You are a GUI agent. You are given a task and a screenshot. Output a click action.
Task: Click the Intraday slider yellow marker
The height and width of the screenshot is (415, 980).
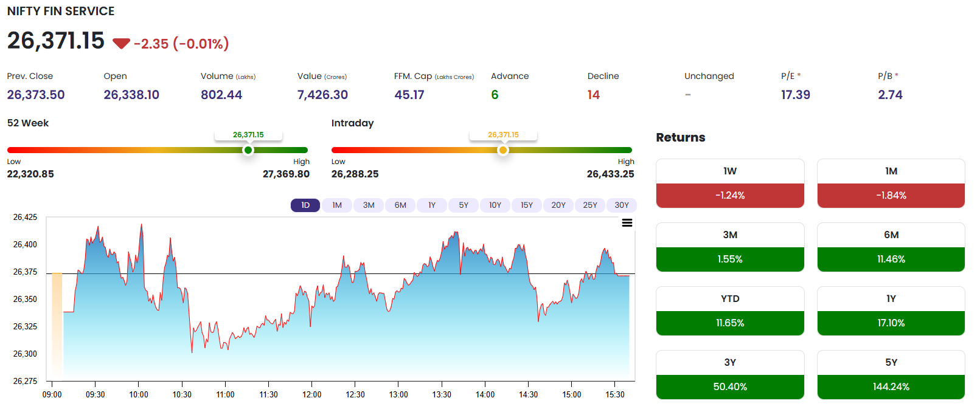[x=502, y=150]
